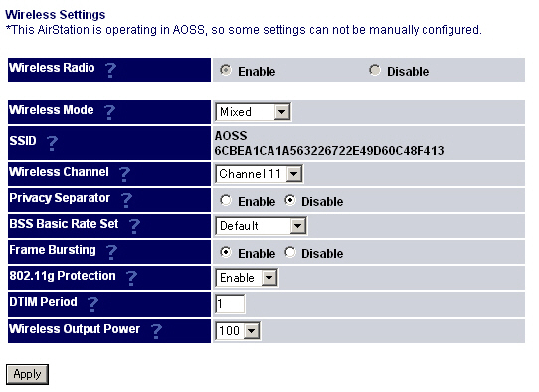Click the Apply button

coord(27,374)
